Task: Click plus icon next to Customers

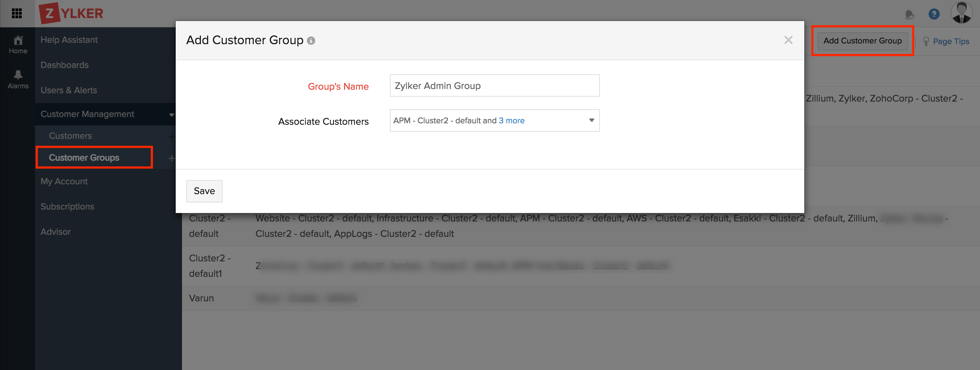Action: click(171, 136)
